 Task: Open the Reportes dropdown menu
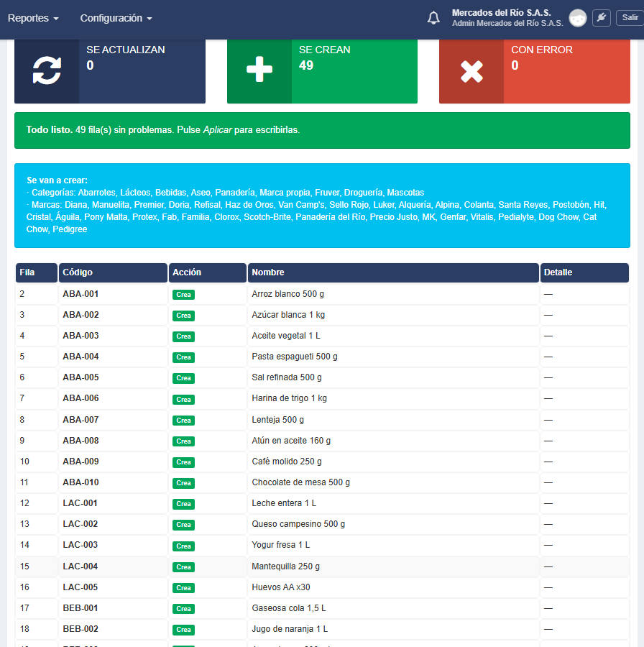pyautogui.click(x=33, y=18)
